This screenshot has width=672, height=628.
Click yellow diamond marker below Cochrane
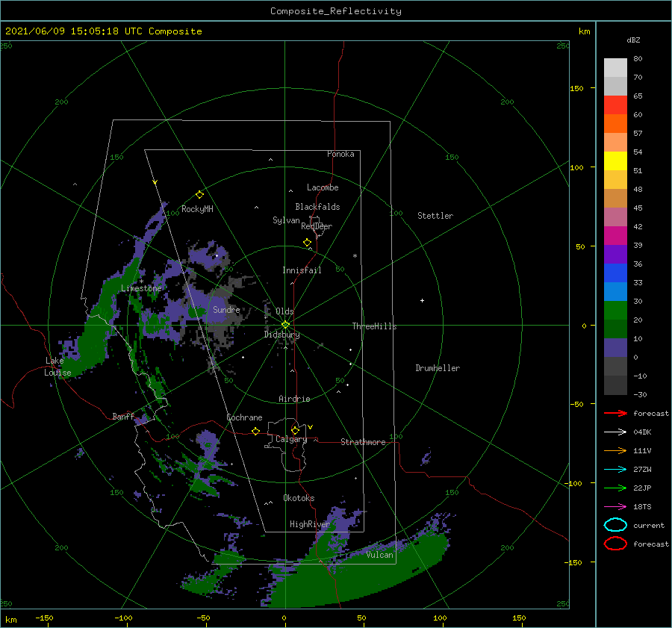coord(256,431)
